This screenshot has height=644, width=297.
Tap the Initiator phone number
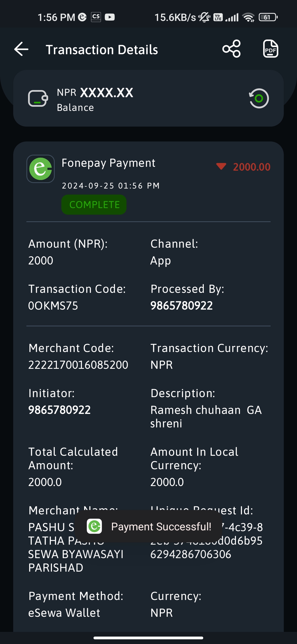pyautogui.click(x=59, y=410)
